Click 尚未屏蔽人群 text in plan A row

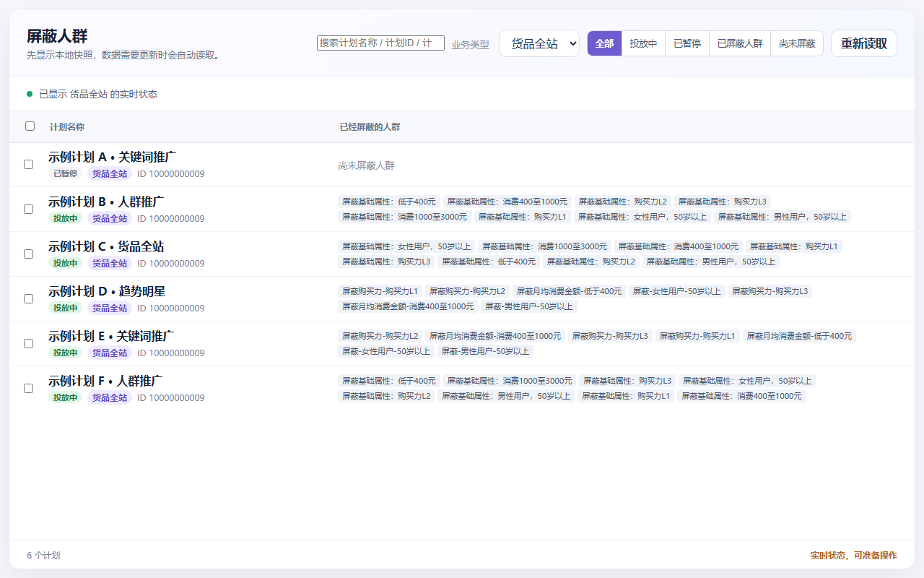[x=367, y=165]
